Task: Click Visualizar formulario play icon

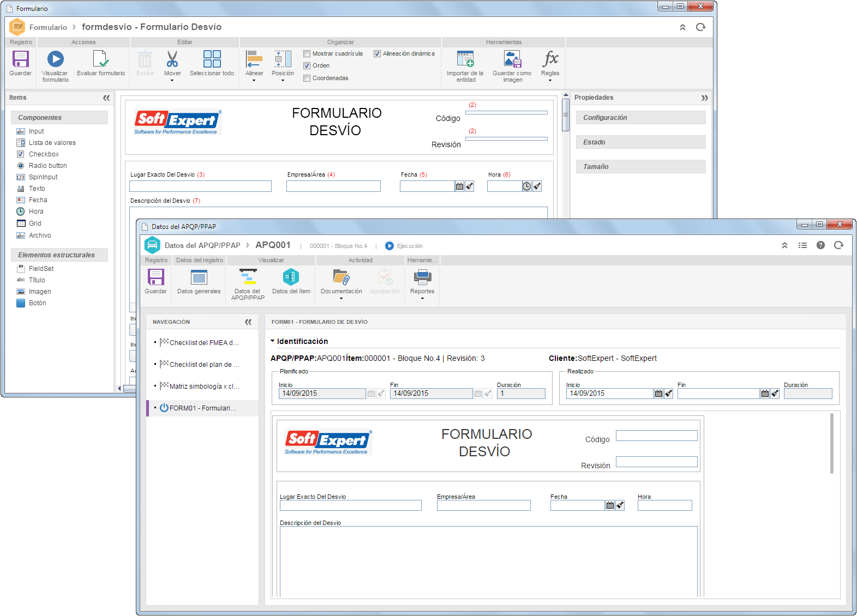Action: click(x=55, y=59)
